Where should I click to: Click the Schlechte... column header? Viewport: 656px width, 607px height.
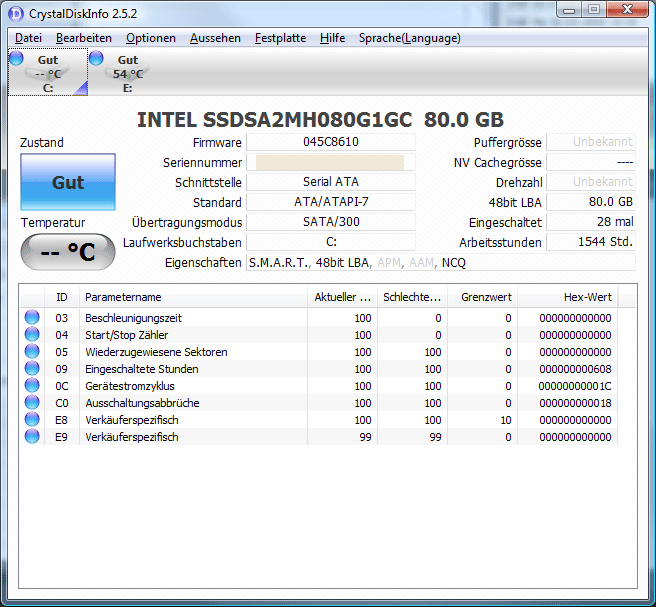point(413,297)
